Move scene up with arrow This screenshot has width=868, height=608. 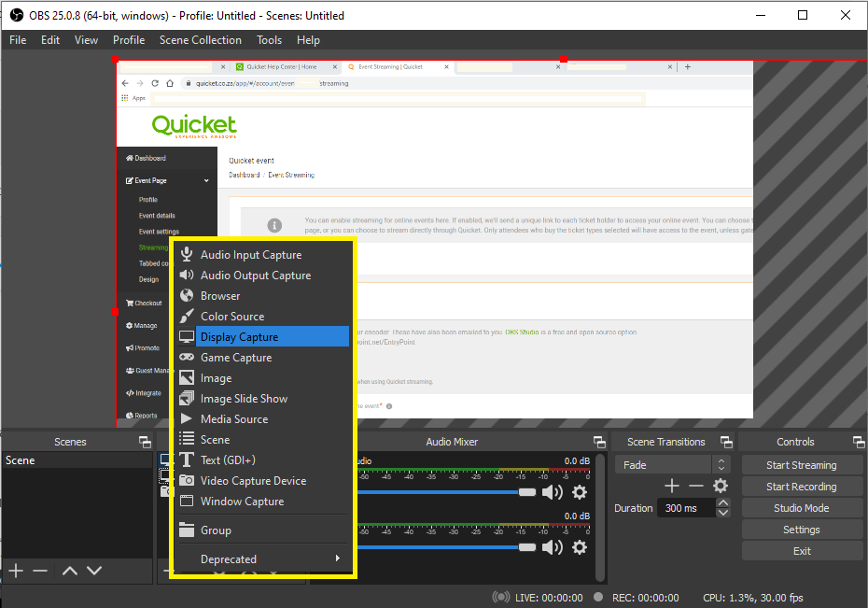70,571
